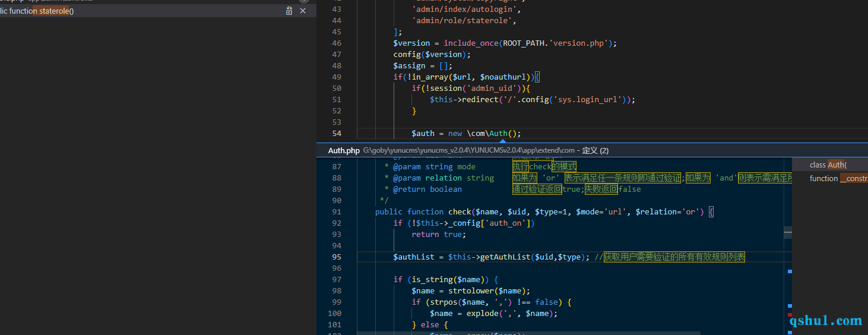Viewport: 868px width, 335px height.
Task: Click the Auth.php file path in peek header
Action: 469,151
